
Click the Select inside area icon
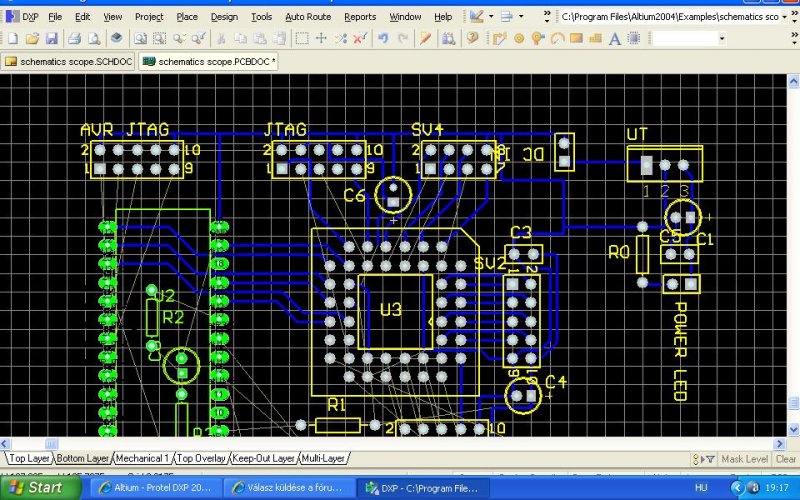pyautogui.click(x=302, y=38)
